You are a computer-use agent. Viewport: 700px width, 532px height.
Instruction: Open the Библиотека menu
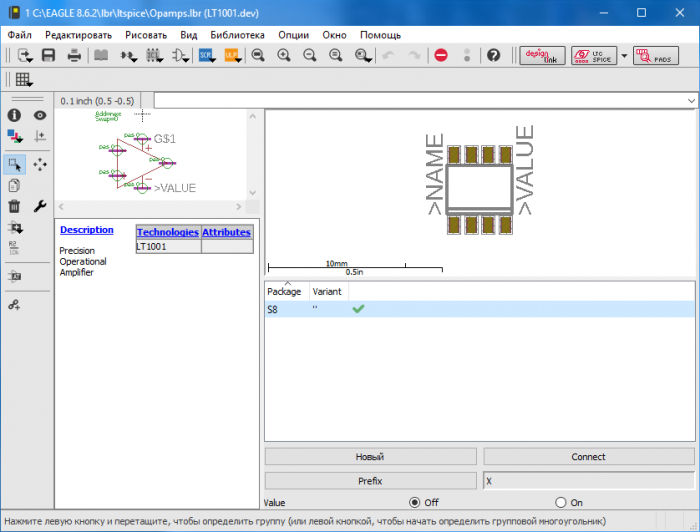point(237,34)
